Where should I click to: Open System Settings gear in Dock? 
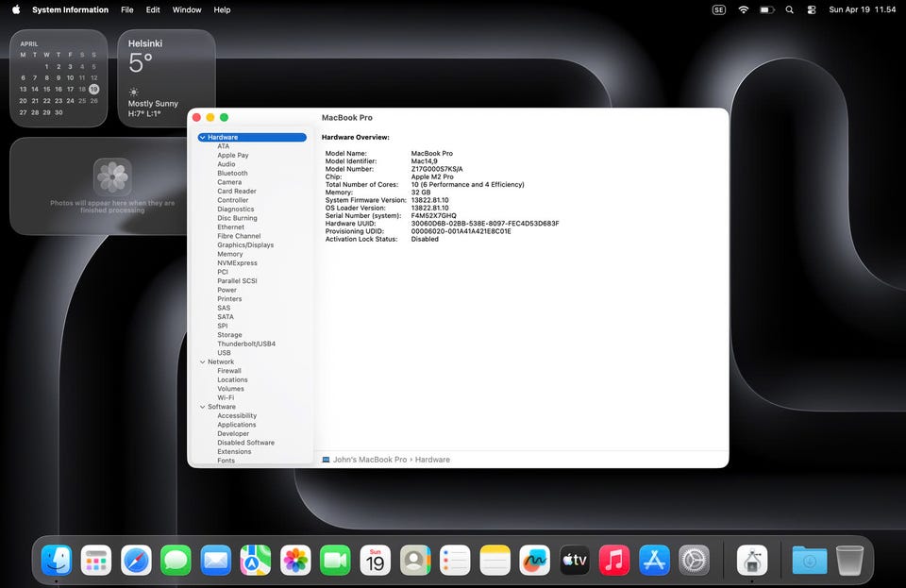point(694,561)
